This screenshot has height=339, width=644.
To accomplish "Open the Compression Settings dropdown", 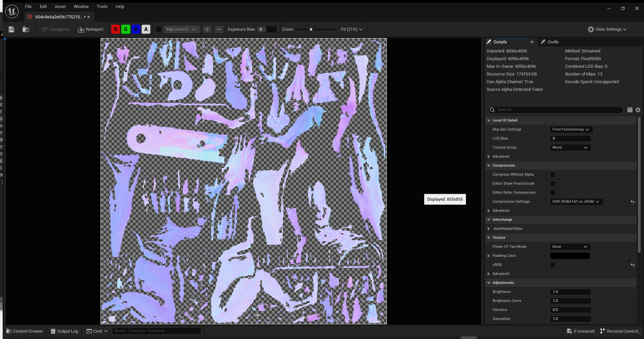I will point(576,202).
